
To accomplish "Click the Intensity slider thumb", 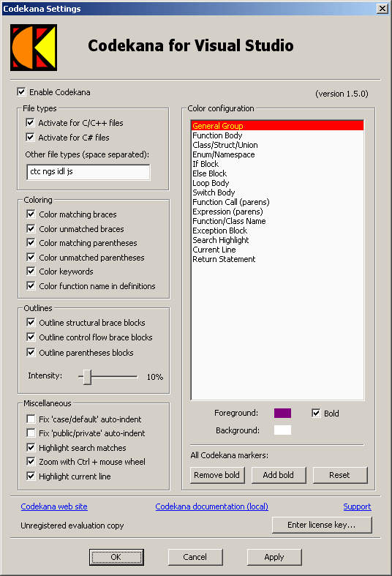I will click(x=87, y=377).
